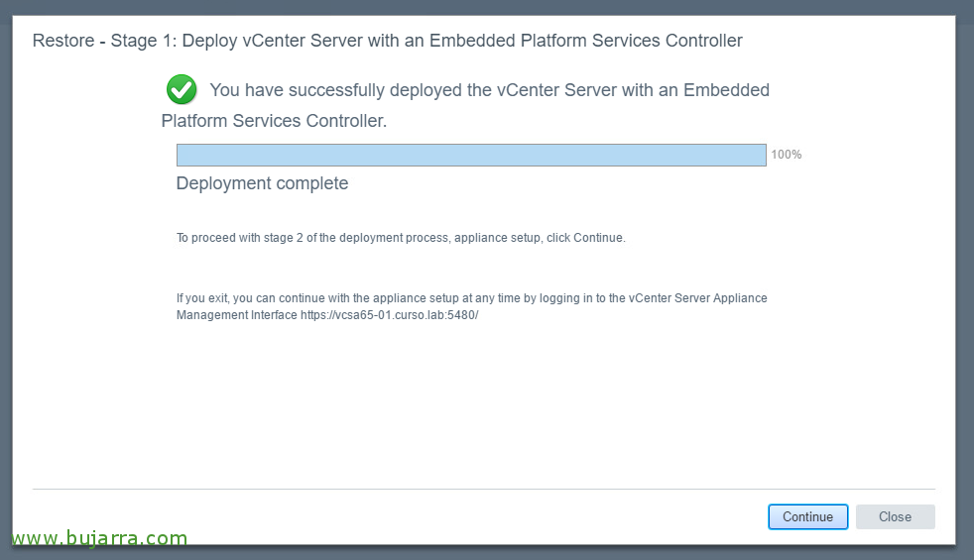Select the 100% progress label
The width and height of the screenshot is (974, 560).
click(787, 155)
